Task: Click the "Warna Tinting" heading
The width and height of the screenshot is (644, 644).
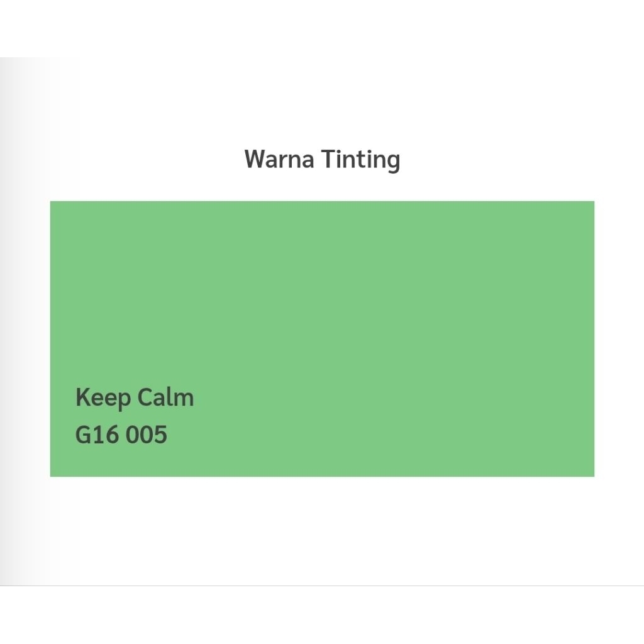Action: (322, 159)
